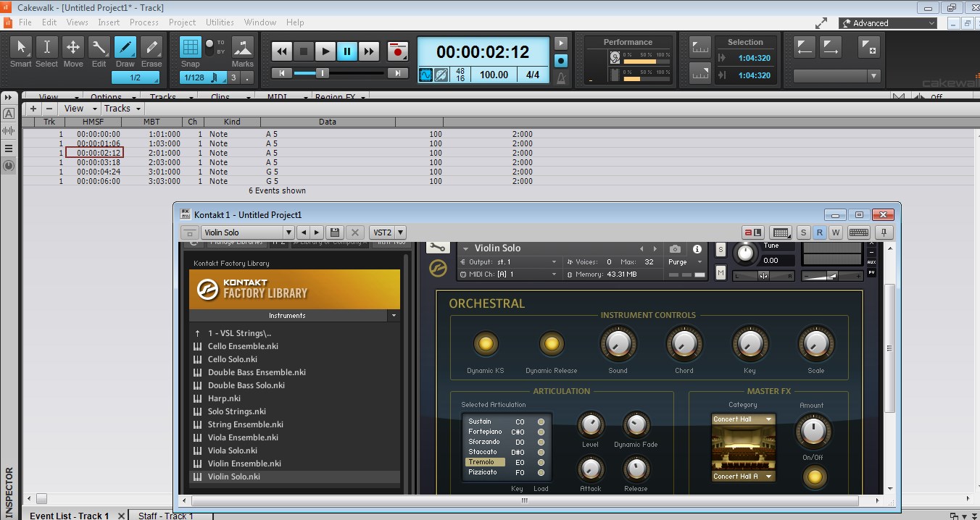This screenshot has height=520, width=980.
Task: Arm the Record button
Action: pyautogui.click(x=397, y=51)
